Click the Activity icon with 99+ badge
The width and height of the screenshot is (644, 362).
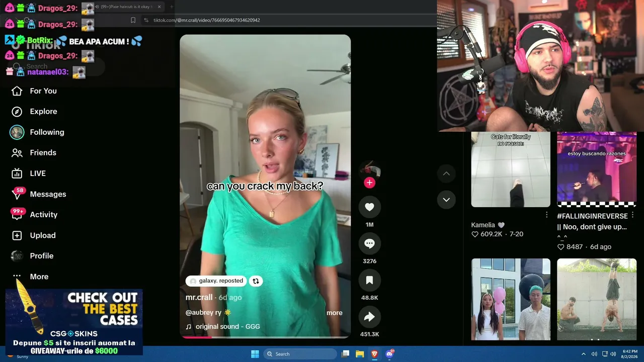[x=17, y=215]
